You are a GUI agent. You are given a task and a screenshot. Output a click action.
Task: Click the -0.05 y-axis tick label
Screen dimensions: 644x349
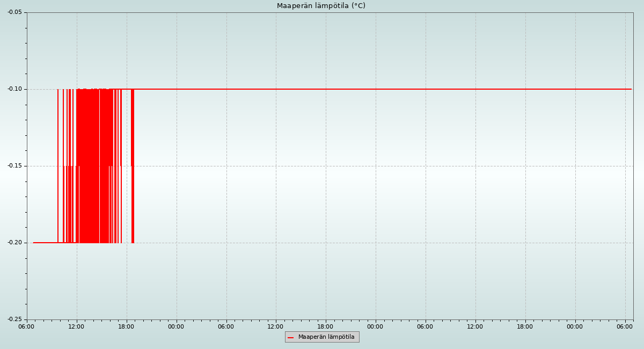pyautogui.click(x=14, y=12)
